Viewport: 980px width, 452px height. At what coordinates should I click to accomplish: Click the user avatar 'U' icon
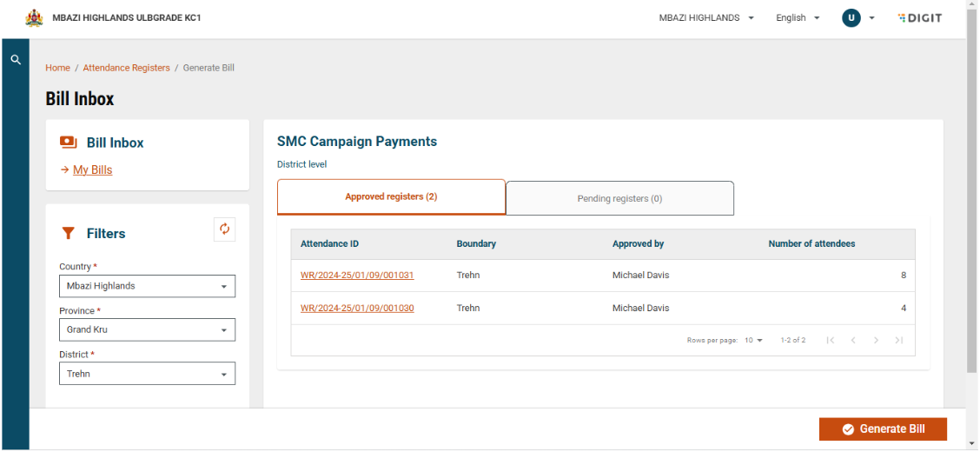click(851, 17)
